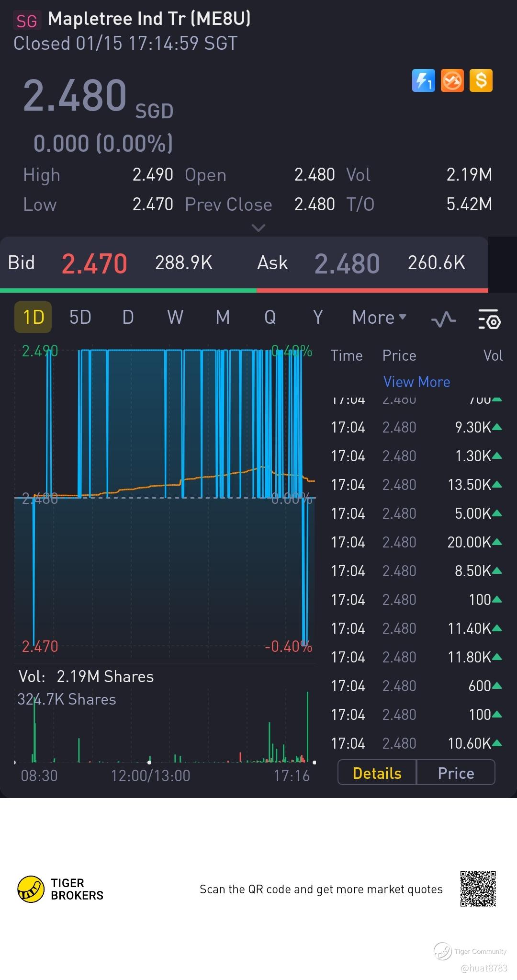Tap the blue lightning bolt level-1 icon
The image size is (517, 980).
click(423, 80)
